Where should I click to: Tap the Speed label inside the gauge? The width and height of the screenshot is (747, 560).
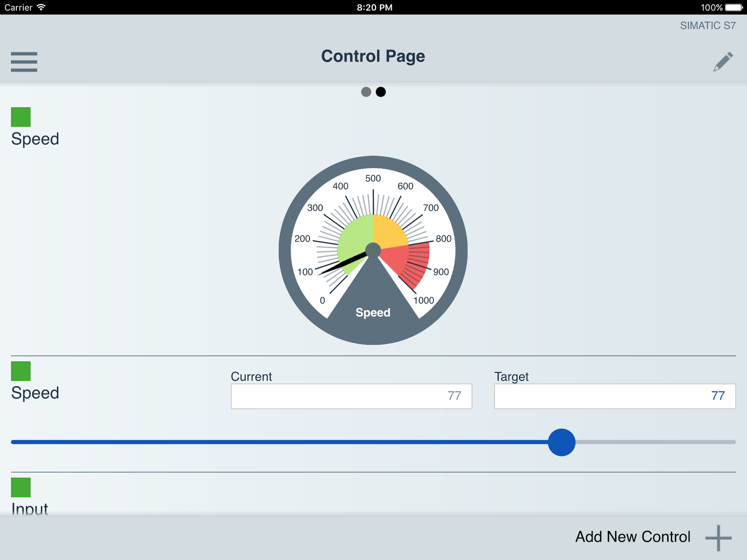click(x=373, y=313)
